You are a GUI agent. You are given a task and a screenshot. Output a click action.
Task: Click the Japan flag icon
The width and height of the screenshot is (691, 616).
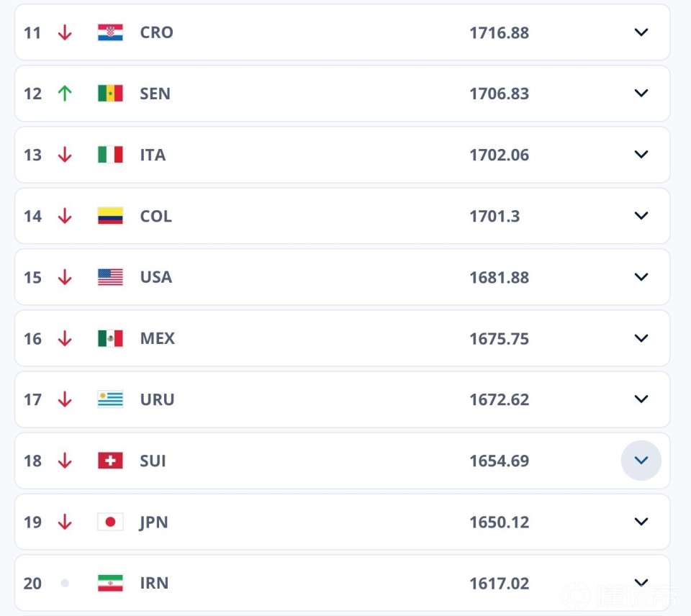point(110,522)
